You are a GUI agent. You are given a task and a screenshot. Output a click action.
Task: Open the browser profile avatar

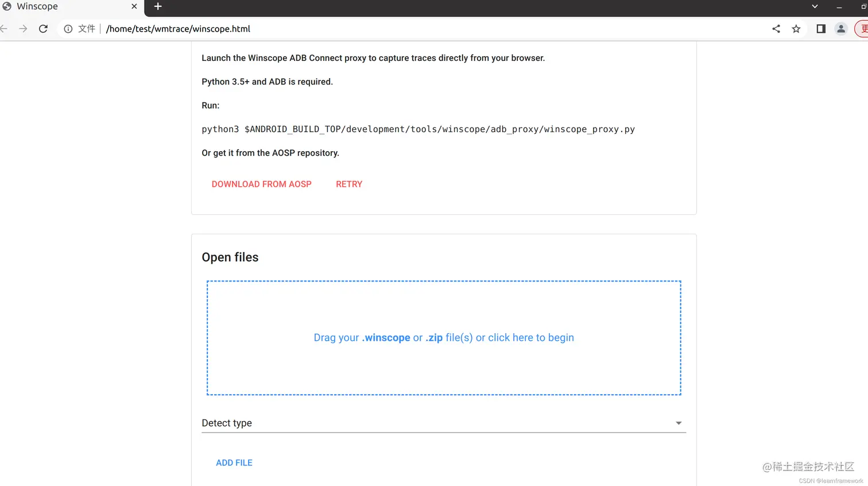(x=841, y=29)
